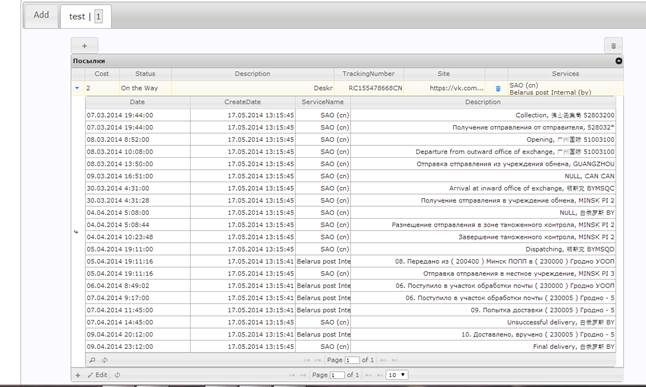Select row dated 09.03.2014 16:51:00
The width and height of the screenshot is (646, 387).
350,176
